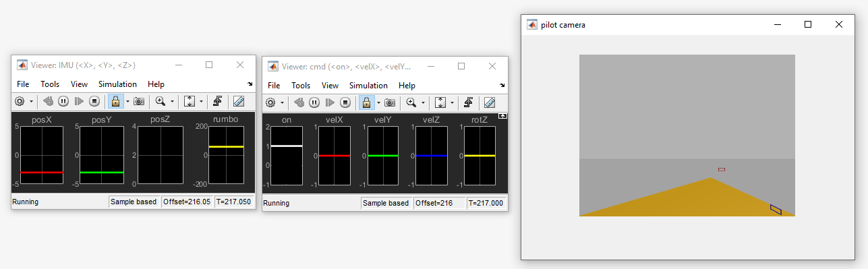This screenshot has width=868, height=269.
Task: Pause simulation in cmd viewer
Action: pyautogui.click(x=314, y=102)
